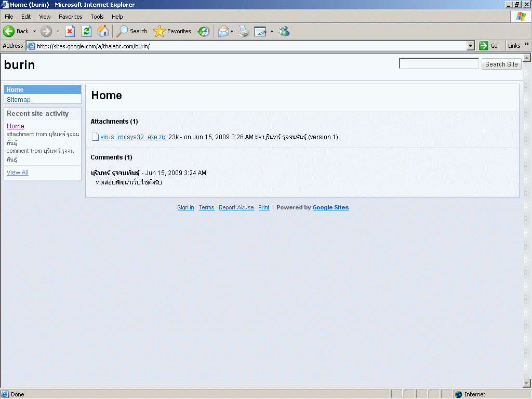Click the site search text field
The height and width of the screenshot is (399, 532).
pos(438,63)
